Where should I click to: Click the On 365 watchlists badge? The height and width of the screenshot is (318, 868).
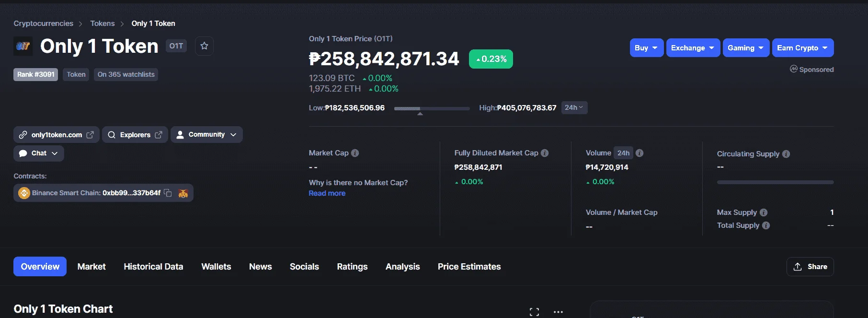(x=126, y=75)
